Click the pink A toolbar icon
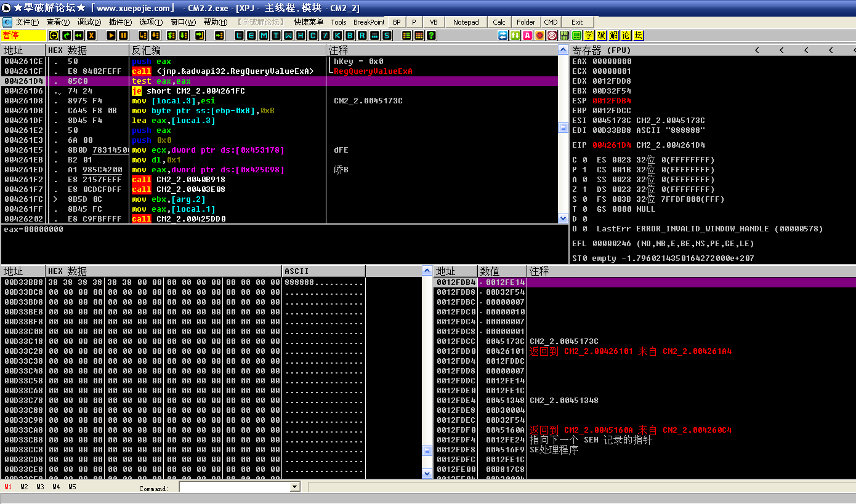Viewport: 856px width, 504px height. pyautogui.click(x=527, y=36)
